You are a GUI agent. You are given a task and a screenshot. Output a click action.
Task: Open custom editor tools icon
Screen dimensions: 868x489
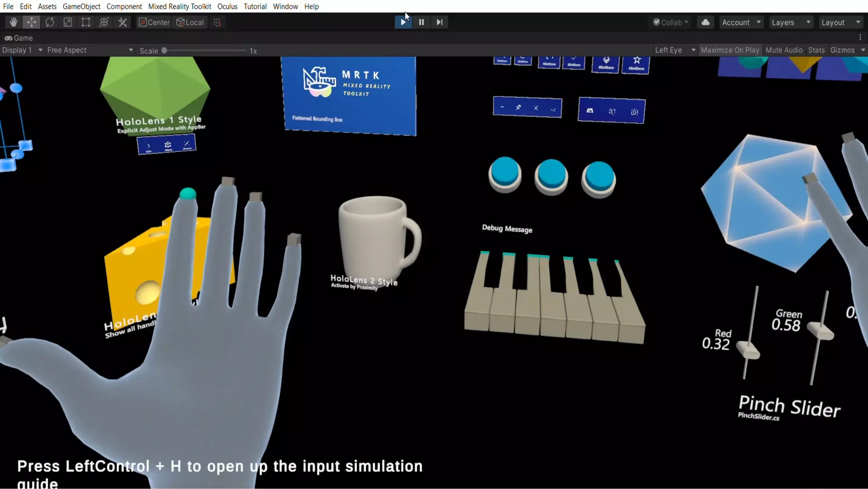click(122, 22)
